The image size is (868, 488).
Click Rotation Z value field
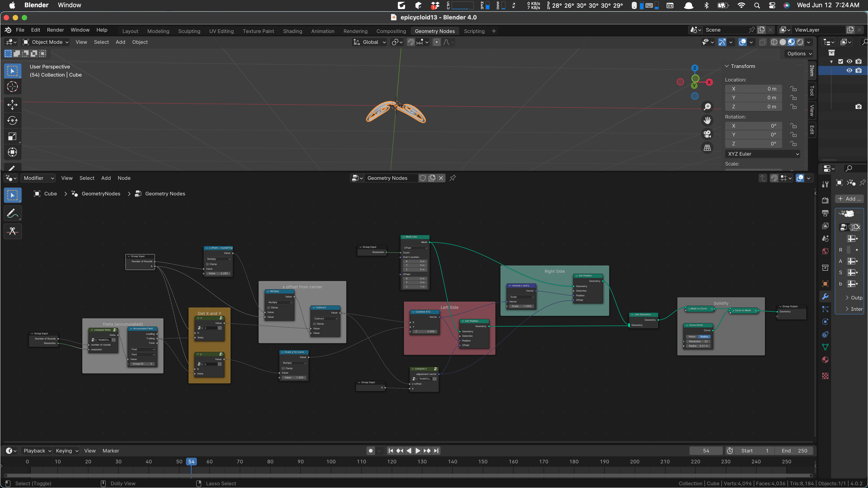(753, 144)
